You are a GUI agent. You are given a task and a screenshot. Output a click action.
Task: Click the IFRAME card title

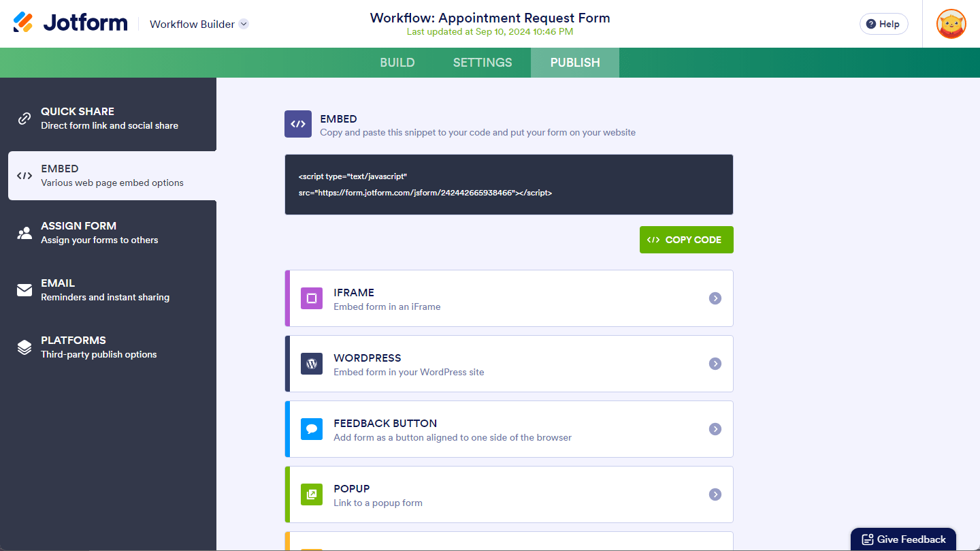[x=354, y=293]
